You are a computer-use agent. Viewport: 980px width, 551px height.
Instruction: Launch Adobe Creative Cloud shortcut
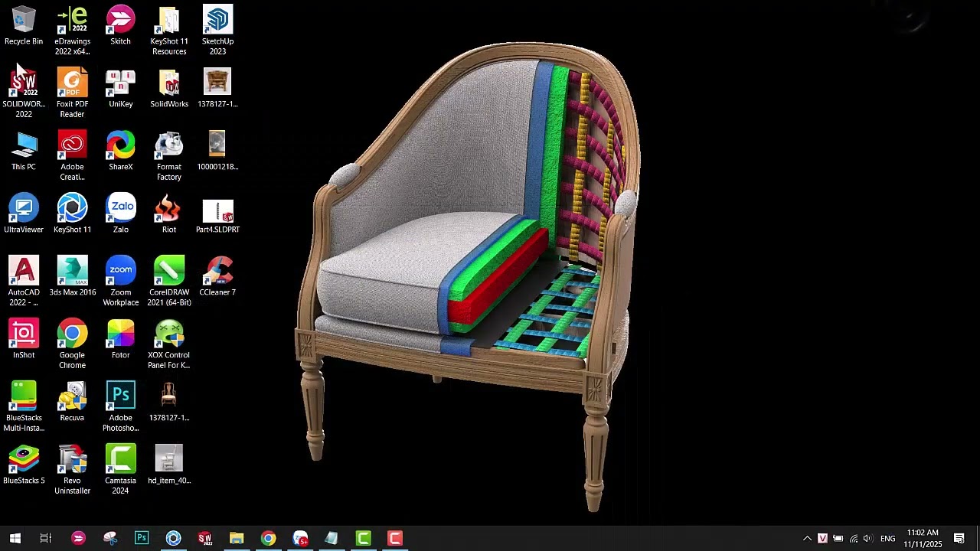(x=72, y=156)
